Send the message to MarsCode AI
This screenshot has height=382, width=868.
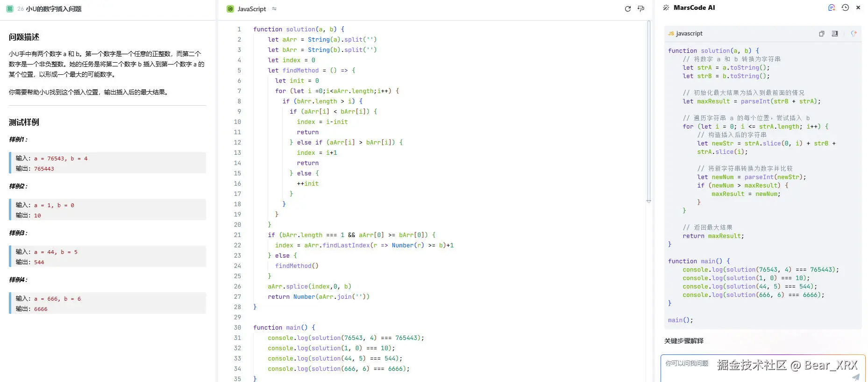click(x=855, y=377)
